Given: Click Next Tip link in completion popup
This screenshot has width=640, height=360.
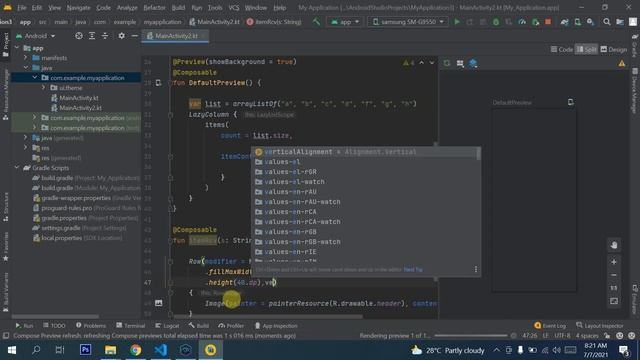Looking at the screenshot, I should coord(413,269).
